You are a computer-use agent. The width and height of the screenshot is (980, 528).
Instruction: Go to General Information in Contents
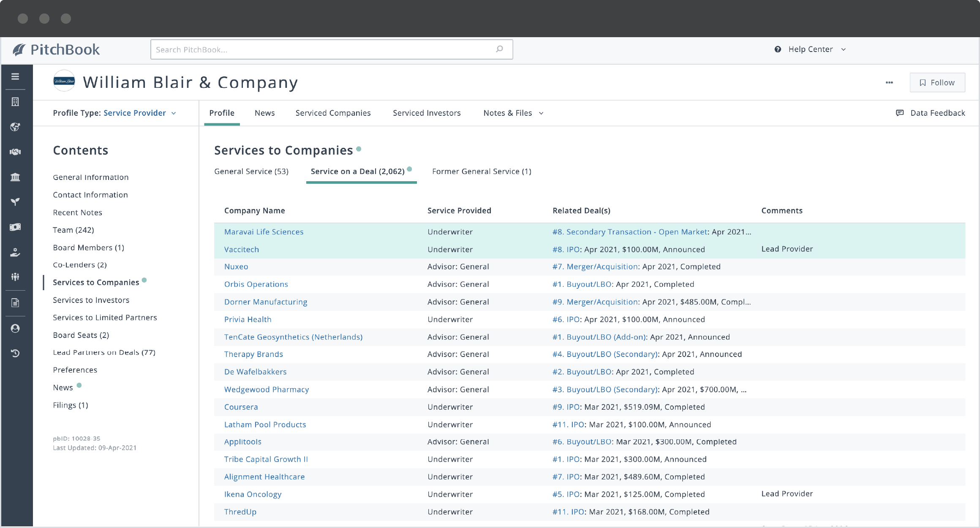(x=91, y=177)
